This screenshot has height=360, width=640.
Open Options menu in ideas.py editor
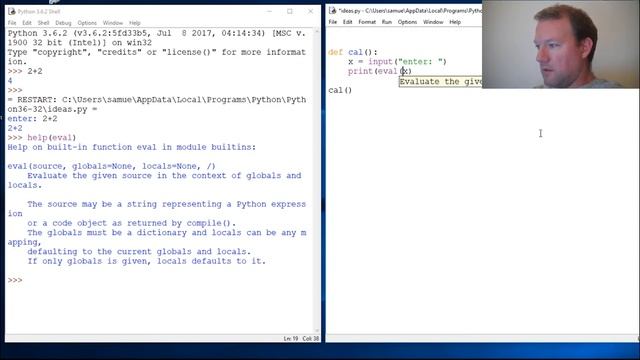[407, 22]
